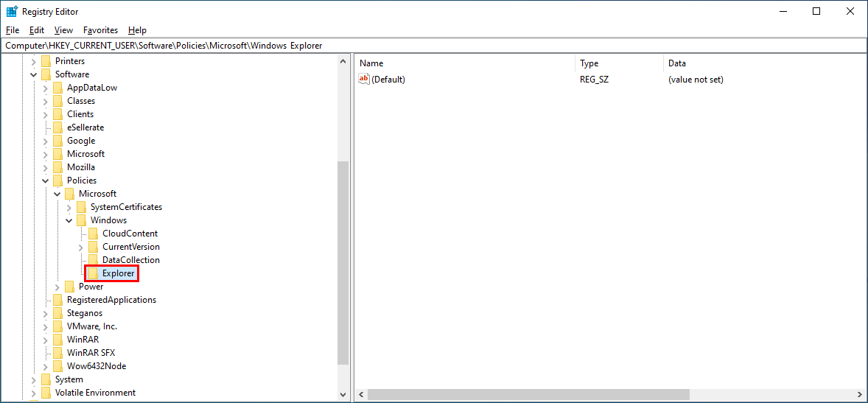Select the Microsoft key under Software

85,154
